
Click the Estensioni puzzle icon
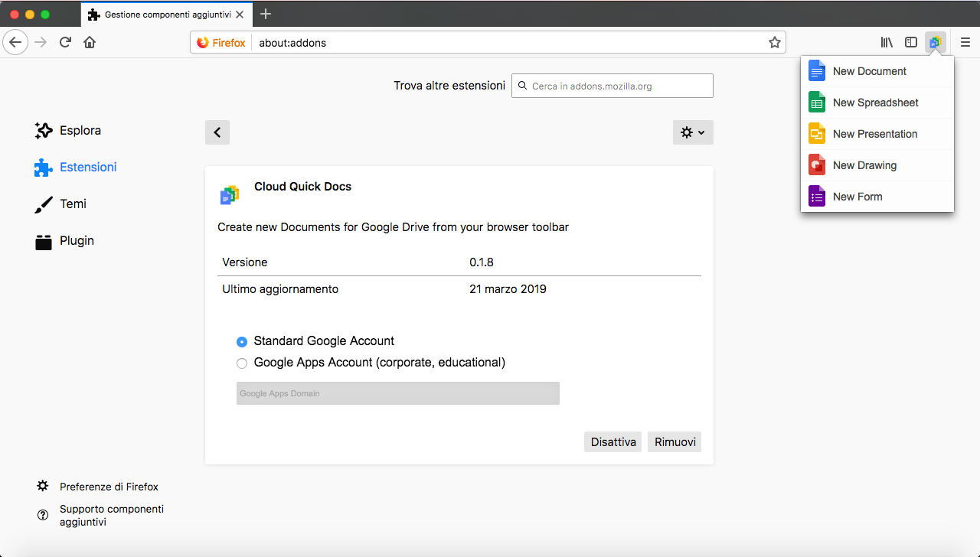tap(44, 168)
